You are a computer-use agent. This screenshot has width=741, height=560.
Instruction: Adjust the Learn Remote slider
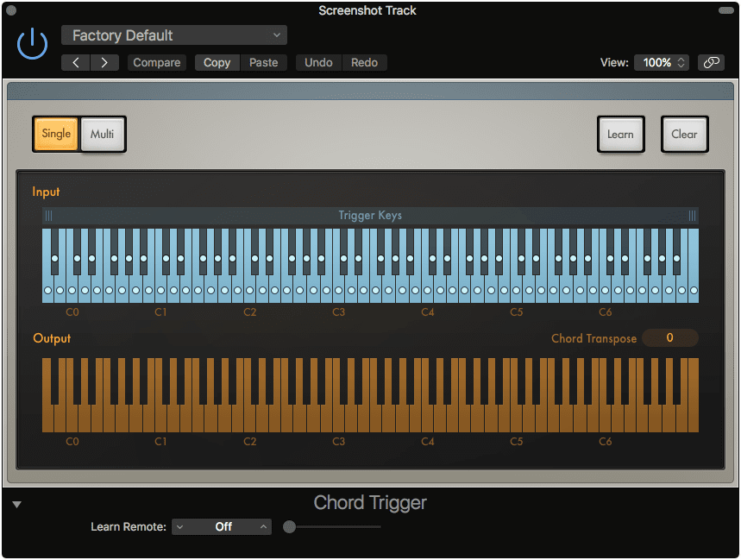(x=289, y=526)
